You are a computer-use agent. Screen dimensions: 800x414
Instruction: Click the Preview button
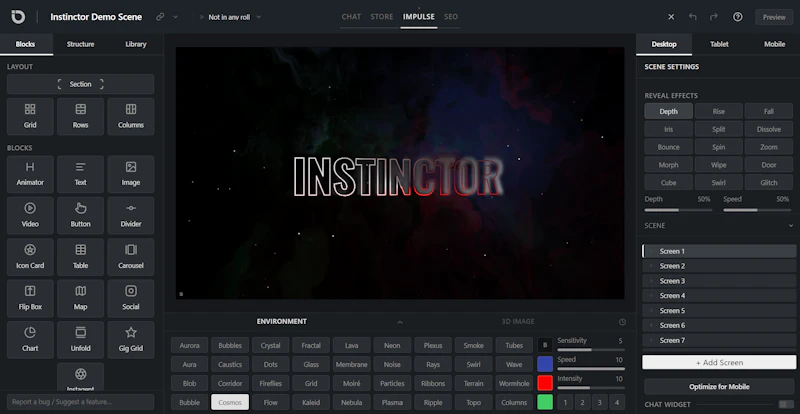coord(774,17)
